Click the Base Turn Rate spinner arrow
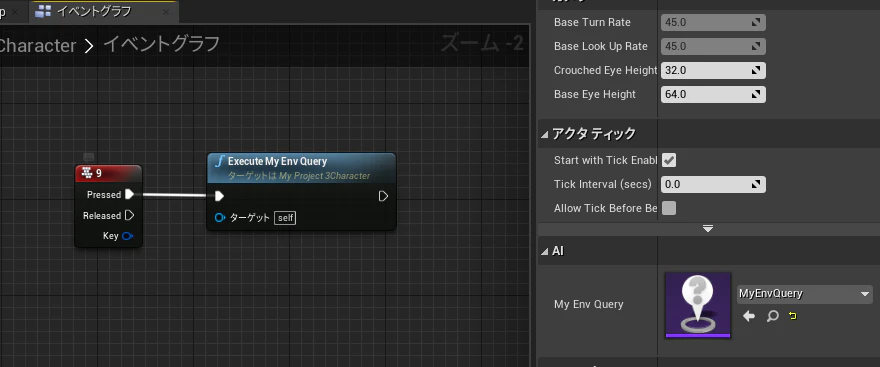This screenshot has width=880, height=367. coord(757,22)
